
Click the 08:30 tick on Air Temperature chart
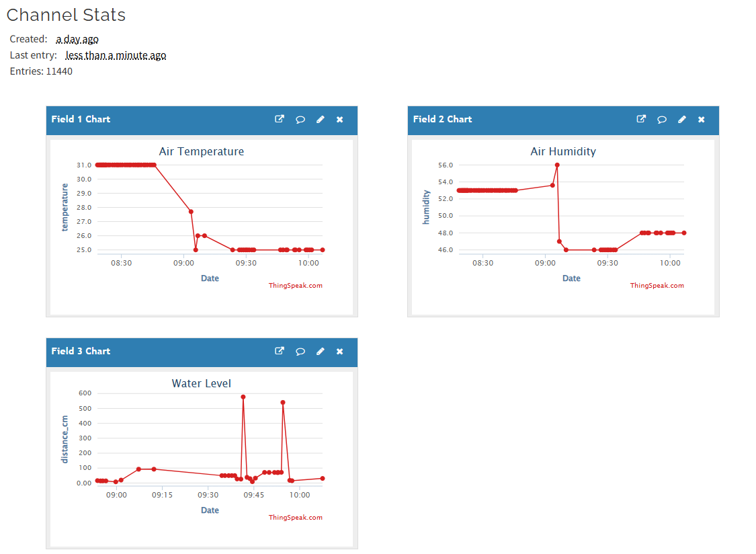coord(121,263)
